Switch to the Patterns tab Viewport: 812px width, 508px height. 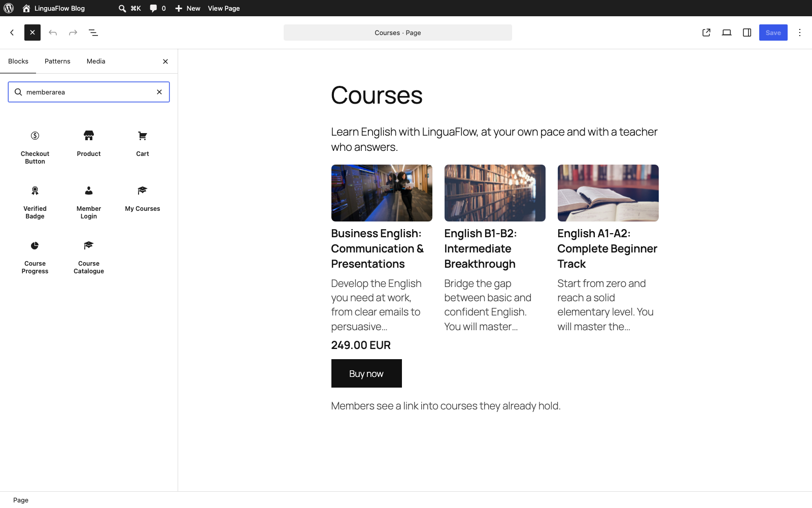57,61
